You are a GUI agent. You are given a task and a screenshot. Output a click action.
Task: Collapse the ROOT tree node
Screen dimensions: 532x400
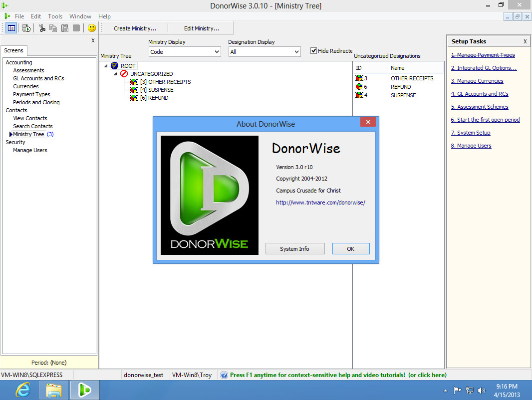(x=105, y=65)
